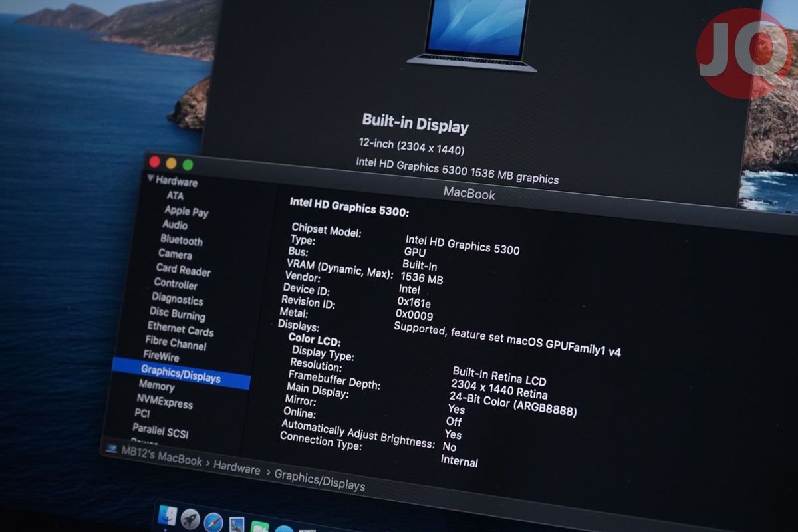The image size is (798, 532).
Task: Click the "Framebuffer Depth:" label
Action: point(334,380)
